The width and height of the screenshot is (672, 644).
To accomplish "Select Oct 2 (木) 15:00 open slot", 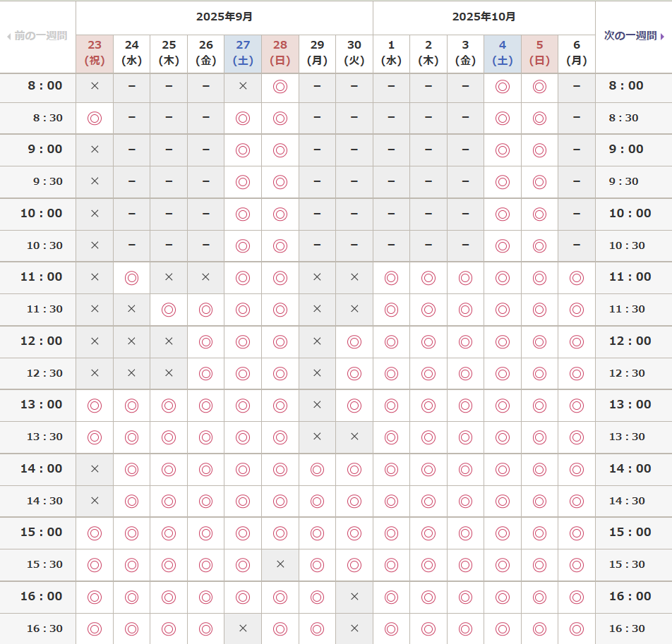I will tap(428, 533).
